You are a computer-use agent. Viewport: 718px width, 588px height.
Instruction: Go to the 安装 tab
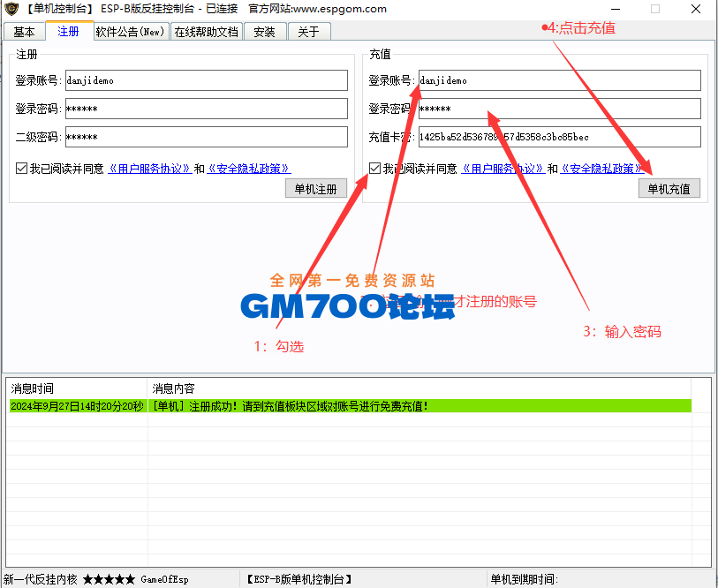coord(264,32)
